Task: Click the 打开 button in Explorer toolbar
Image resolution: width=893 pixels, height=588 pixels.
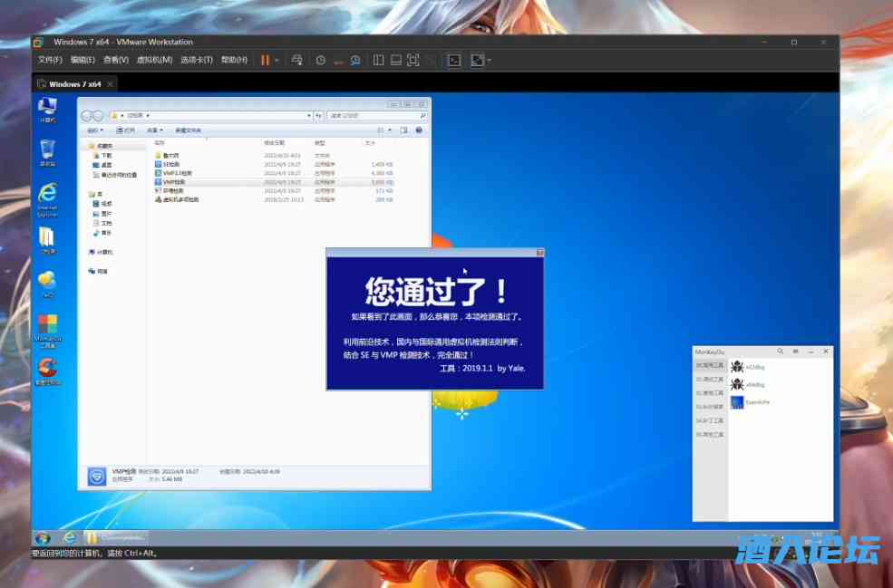Action: point(126,131)
